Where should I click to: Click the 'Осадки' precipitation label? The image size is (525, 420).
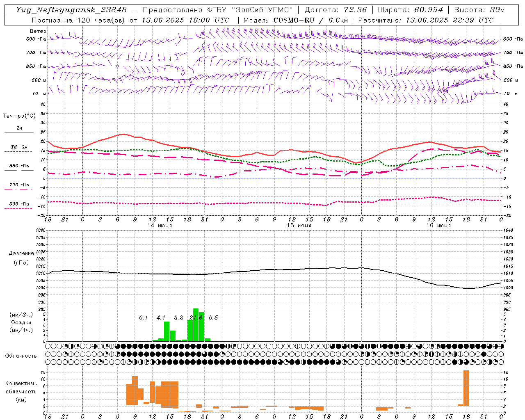[21, 322]
